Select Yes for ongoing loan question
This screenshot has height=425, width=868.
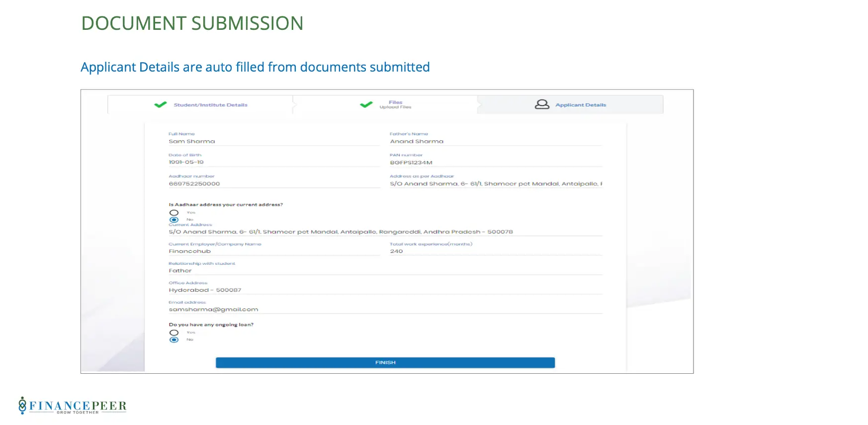(x=174, y=332)
